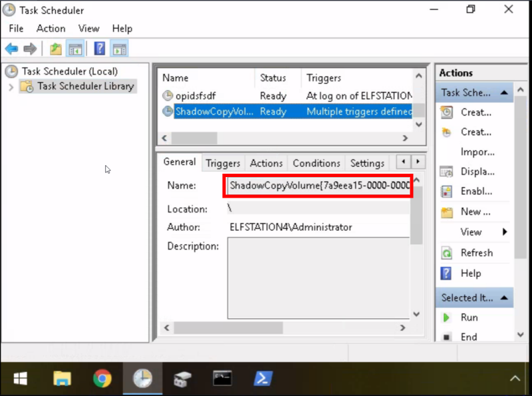Collapse the Selected Item actions section

(x=504, y=298)
